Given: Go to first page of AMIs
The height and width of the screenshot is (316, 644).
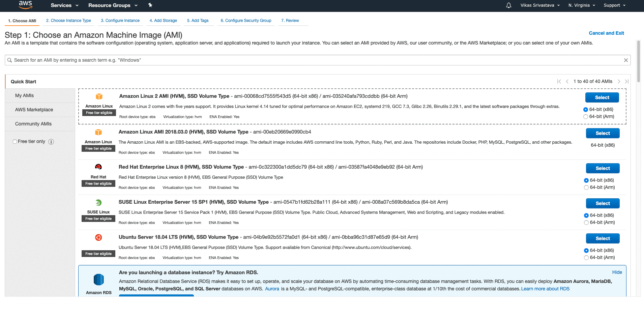Looking at the screenshot, I should [x=559, y=81].
